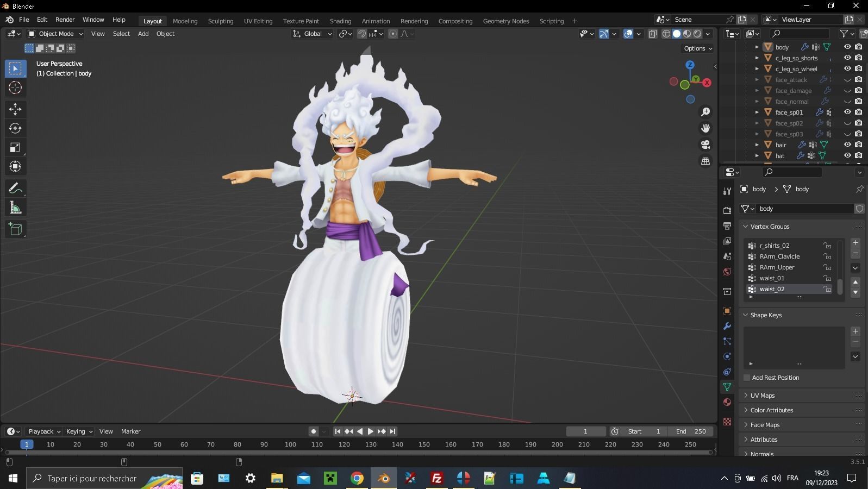This screenshot has height=489, width=868.
Task: Remove the selected vertex group
Action: coord(855,254)
